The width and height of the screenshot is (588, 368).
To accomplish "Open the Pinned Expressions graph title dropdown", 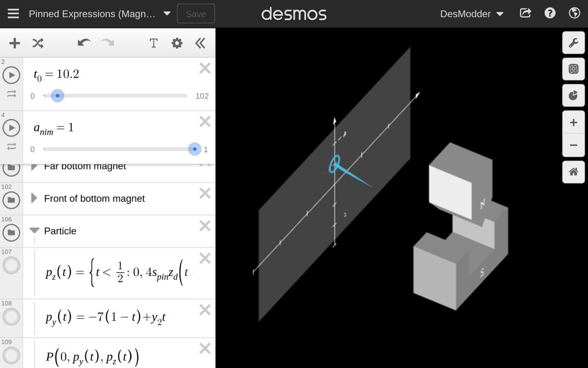I will 166,13.
